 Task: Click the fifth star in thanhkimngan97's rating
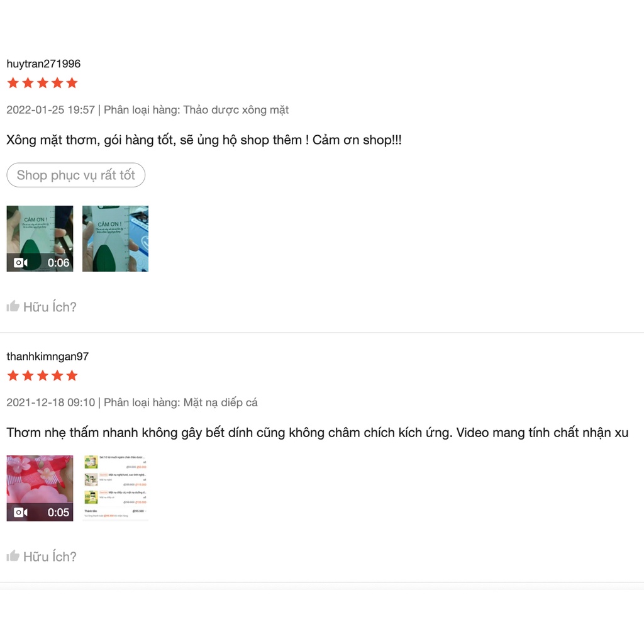point(72,375)
